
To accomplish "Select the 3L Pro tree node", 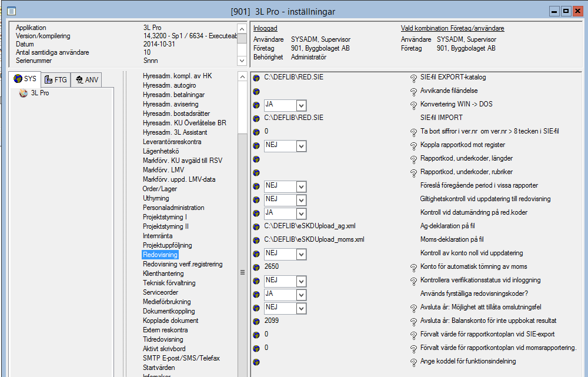I will (40, 93).
